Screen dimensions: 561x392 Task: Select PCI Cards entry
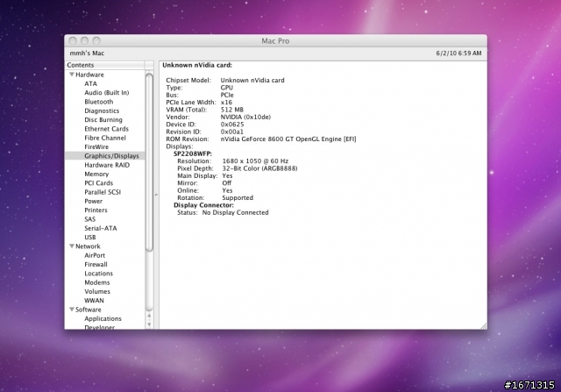pos(98,183)
